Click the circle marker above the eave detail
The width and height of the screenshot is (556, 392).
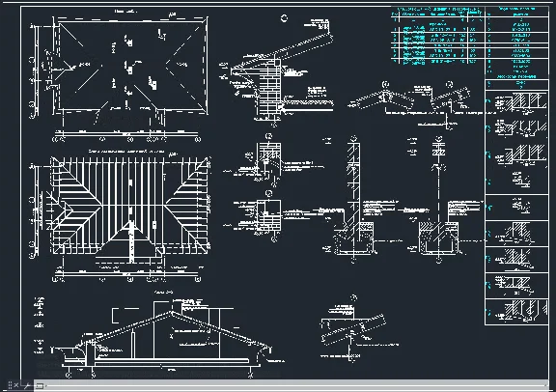(x=284, y=18)
